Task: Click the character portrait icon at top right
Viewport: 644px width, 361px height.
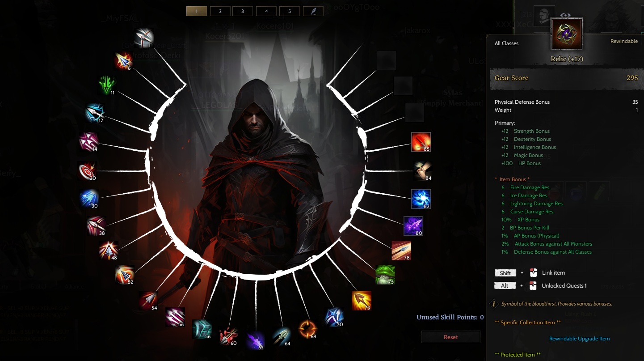Action: [544, 17]
